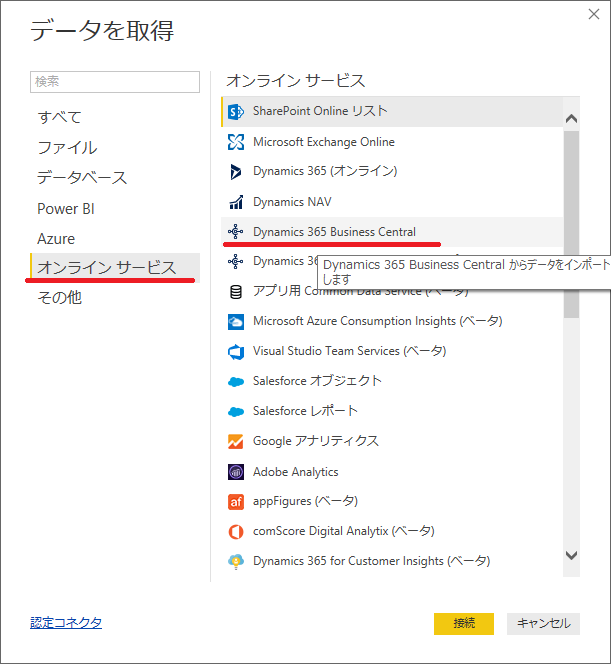
Task: Click the Dynamics 365 Business Central icon
Action: pyautogui.click(x=236, y=232)
